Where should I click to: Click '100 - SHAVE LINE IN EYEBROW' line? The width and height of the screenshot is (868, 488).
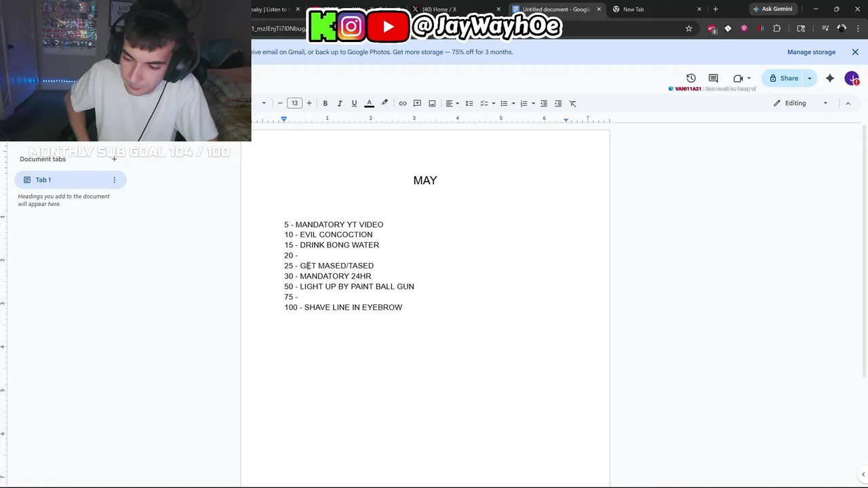pos(343,308)
